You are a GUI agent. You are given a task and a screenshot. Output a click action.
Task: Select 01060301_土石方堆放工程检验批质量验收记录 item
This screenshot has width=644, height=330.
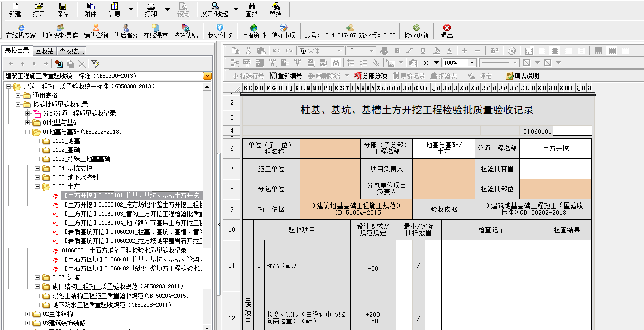tap(124, 250)
